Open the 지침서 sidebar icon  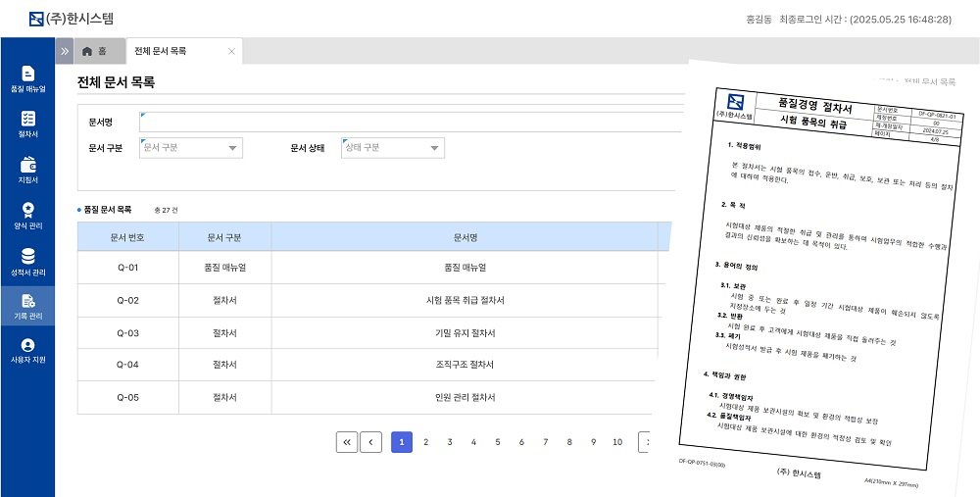pos(28,165)
